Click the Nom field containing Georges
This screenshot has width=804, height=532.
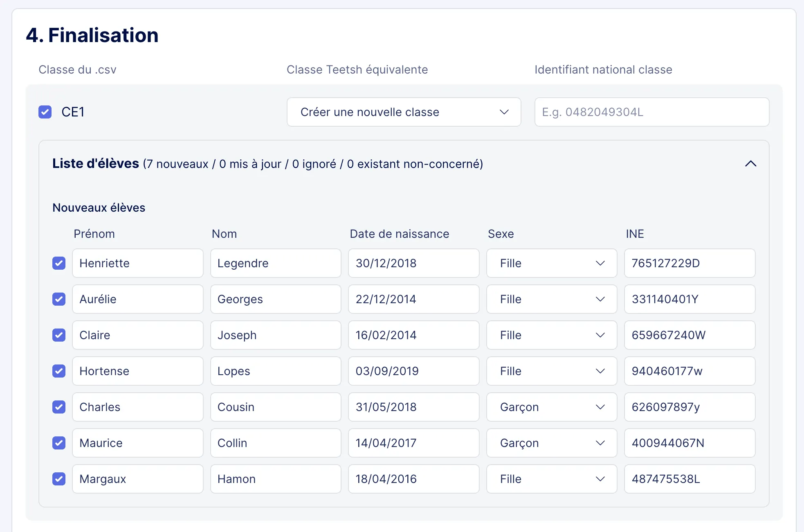pyautogui.click(x=276, y=299)
